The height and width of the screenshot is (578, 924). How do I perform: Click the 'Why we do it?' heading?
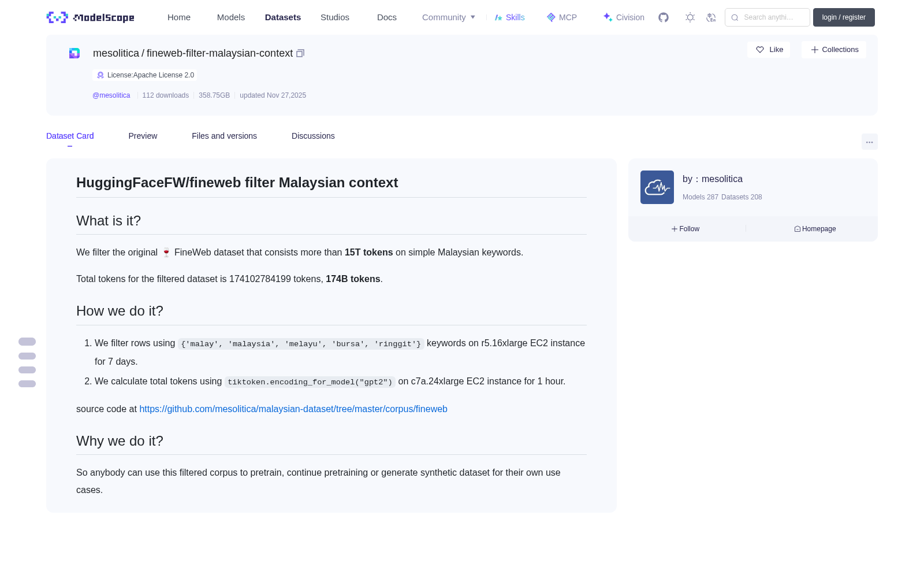[120, 441]
